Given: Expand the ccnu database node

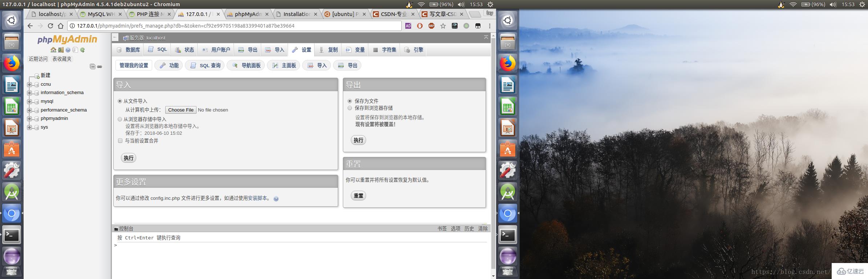Looking at the screenshot, I should (29, 84).
